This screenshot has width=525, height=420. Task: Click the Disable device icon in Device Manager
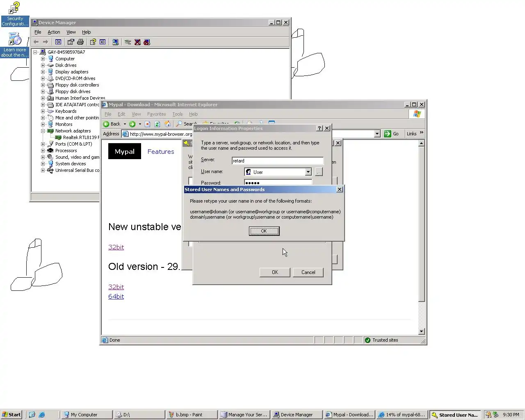[x=147, y=42]
